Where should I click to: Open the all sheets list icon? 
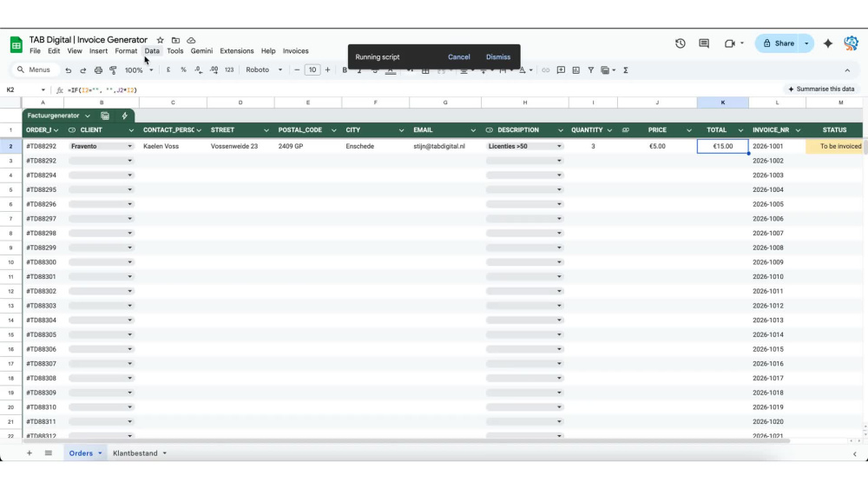(48, 453)
